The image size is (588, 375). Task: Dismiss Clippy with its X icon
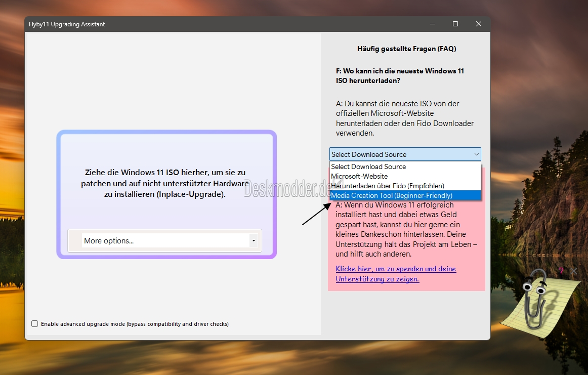574,271
